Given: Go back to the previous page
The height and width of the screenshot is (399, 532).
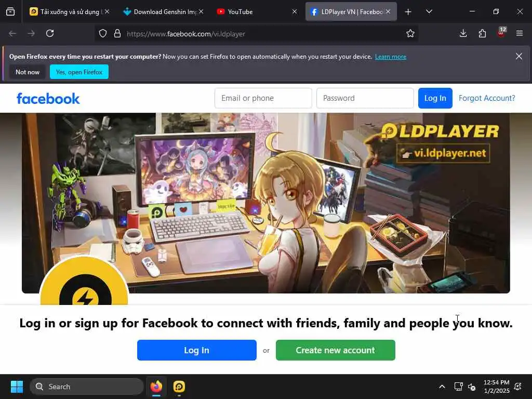Looking at the screenshot, I should pyautogui.click(x=12, y=33).
